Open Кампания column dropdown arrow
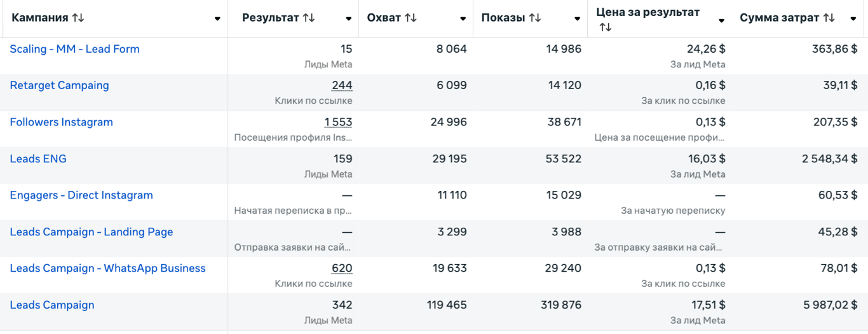868x334 pixels. click(217, 19)
